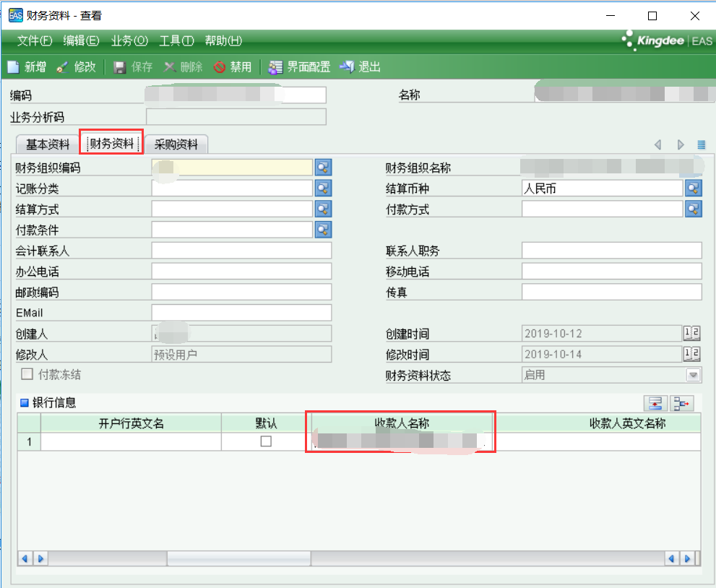Screen dimensions: 716x588
Task: Toggle 默认 checkbox in row 1
Action: (266, 441)
